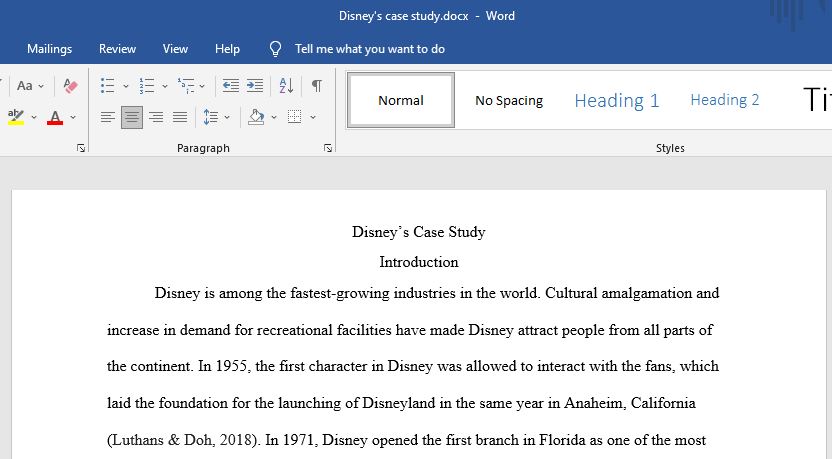Sort the selection alphabetically A to Z
The width and height of the screenshot is (832, 459).
[x=287, y=85]
